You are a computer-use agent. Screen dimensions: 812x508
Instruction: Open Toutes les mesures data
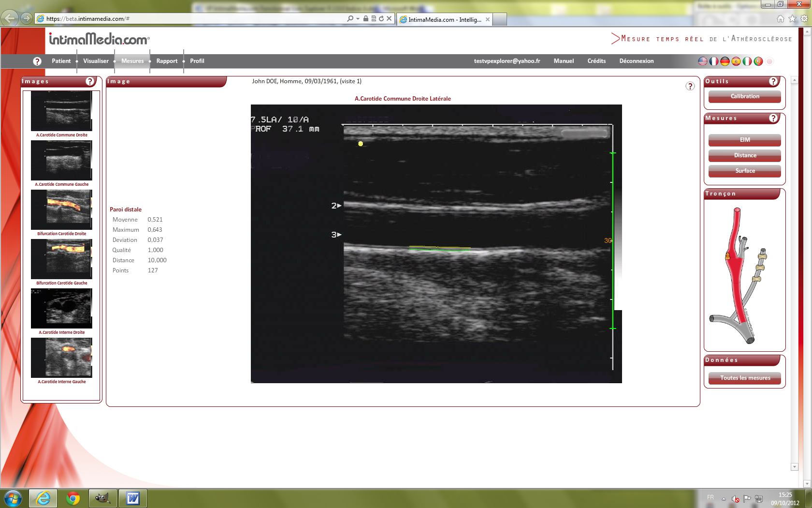click(x=744, y=378)
